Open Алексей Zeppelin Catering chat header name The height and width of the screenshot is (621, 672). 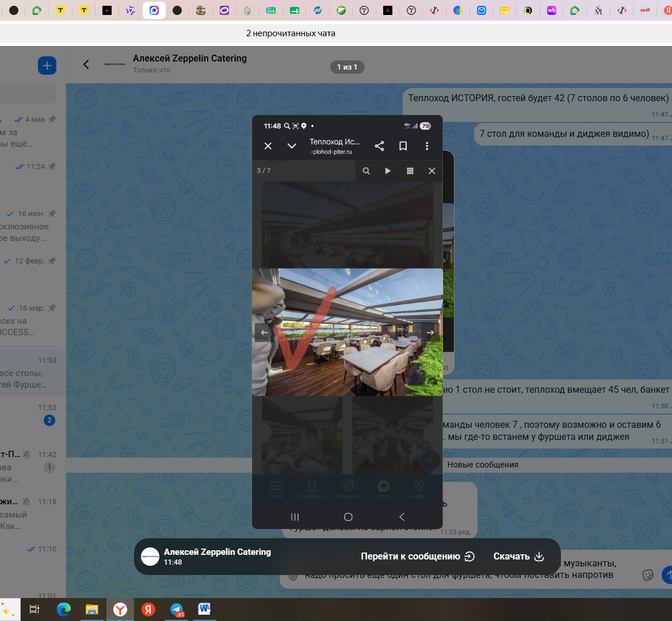(x=189, y=58)
